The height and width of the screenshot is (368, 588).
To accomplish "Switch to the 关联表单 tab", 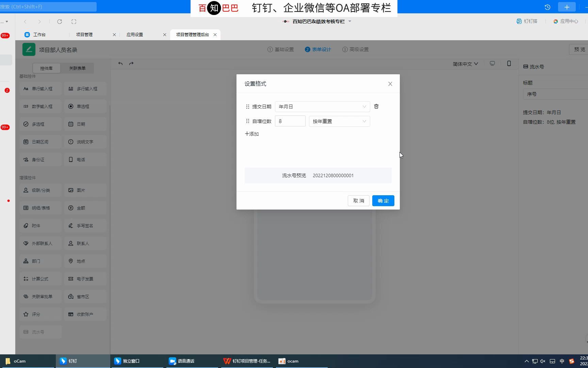I will tap(77, 68).
